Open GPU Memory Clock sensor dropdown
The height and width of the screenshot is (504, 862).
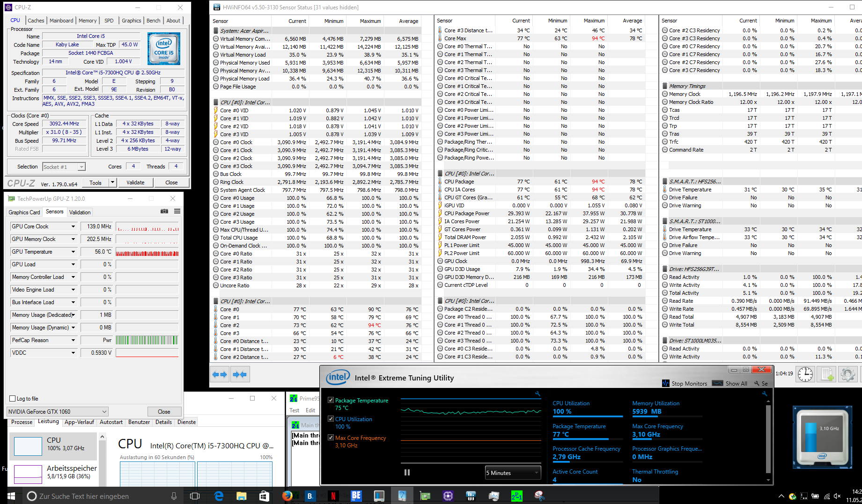pos(73,239)
